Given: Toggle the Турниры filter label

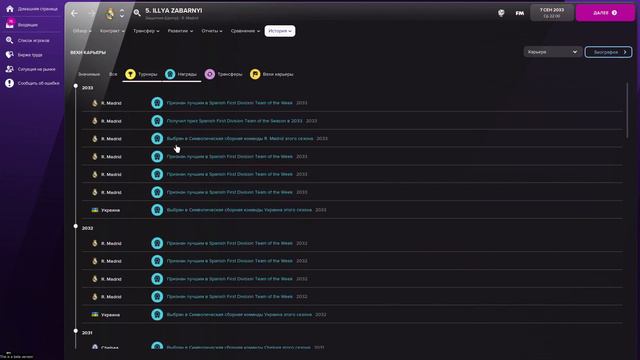Looking at the screenshot, I should pyautogui.click(x=148, y=74).
